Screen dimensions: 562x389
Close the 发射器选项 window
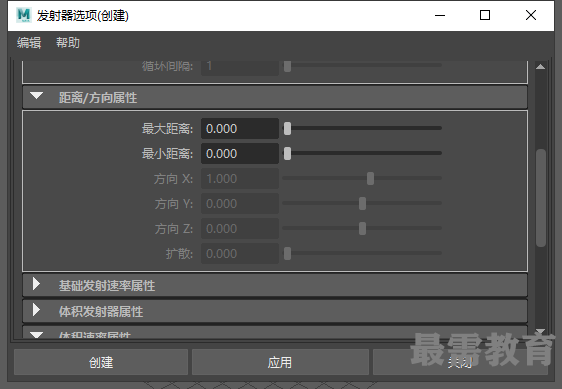pyautogui.click(x=531, y=15)
